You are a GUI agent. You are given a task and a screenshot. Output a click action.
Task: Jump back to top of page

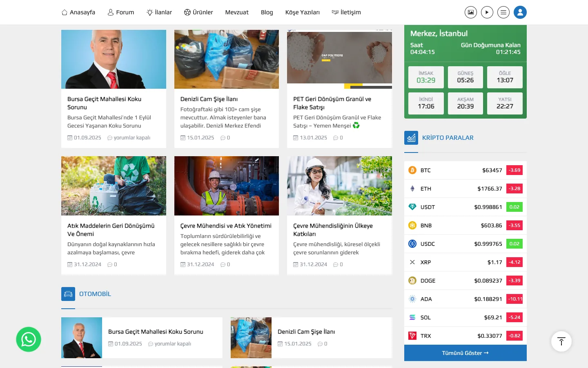coord(561,341)
